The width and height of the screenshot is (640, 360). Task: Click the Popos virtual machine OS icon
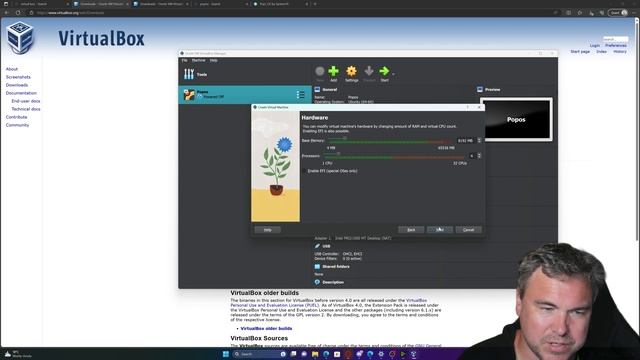pos(189,95)
